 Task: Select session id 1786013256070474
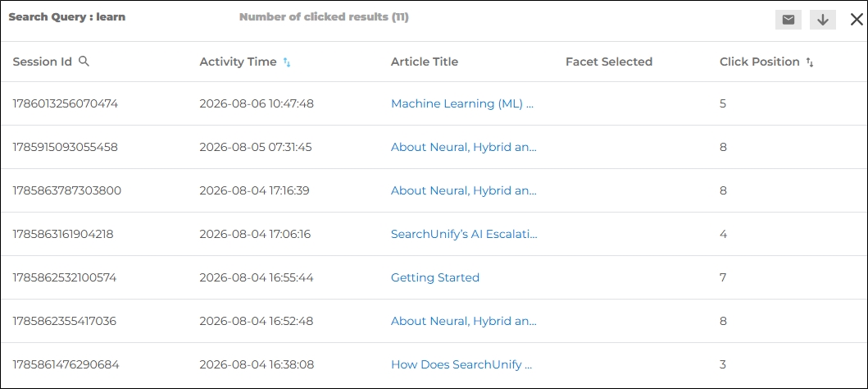pos(66,103)
